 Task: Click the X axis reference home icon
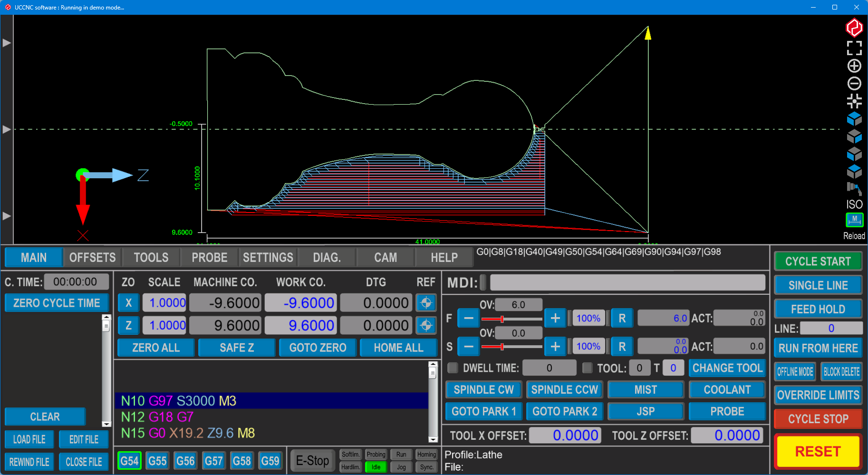426,303
